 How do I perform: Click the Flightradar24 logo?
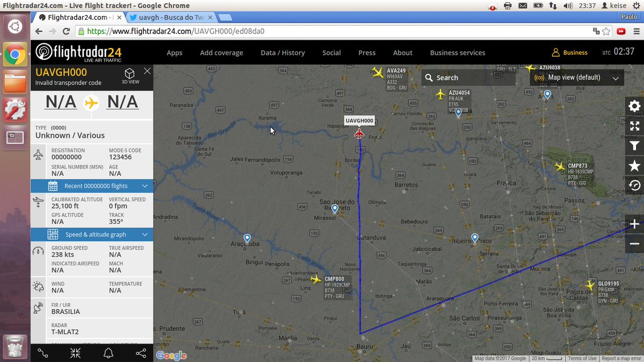pos(78,53)
